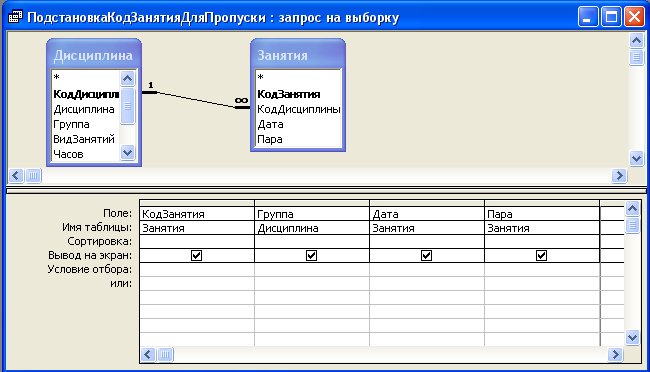Screen dimensions: 650x372
Task: Click the design grid horizontal scrollbar thumb
Action: (165, 355)
